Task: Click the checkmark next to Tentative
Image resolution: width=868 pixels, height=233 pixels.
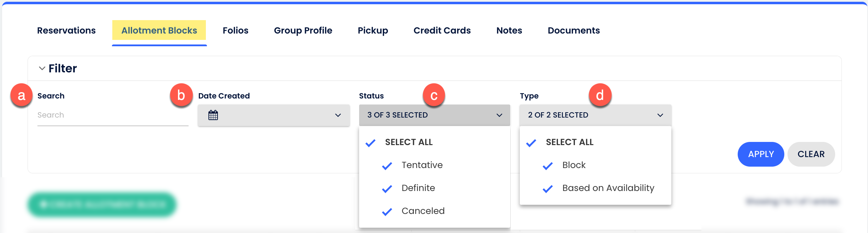Action: 387,165
